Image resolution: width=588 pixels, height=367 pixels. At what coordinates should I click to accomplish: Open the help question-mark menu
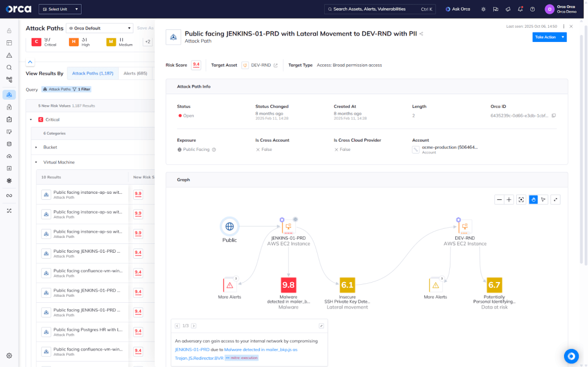[x=532, y=9]
